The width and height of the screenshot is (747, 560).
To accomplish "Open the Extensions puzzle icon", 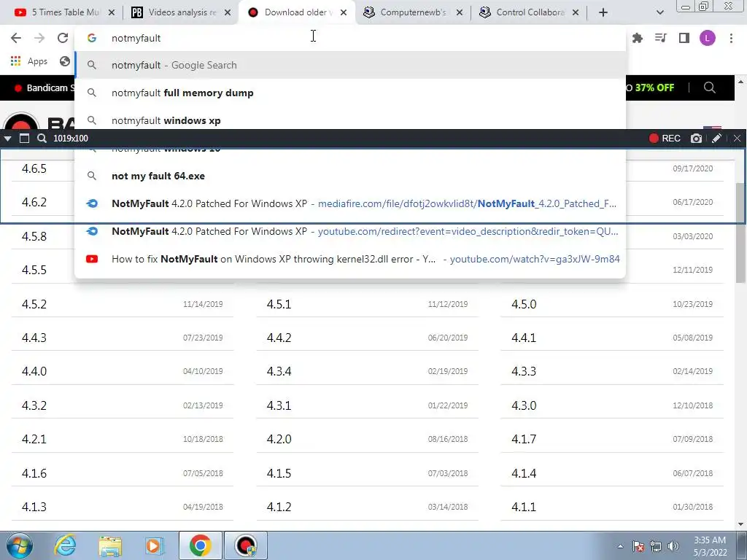I will click(x=638, y=38).
